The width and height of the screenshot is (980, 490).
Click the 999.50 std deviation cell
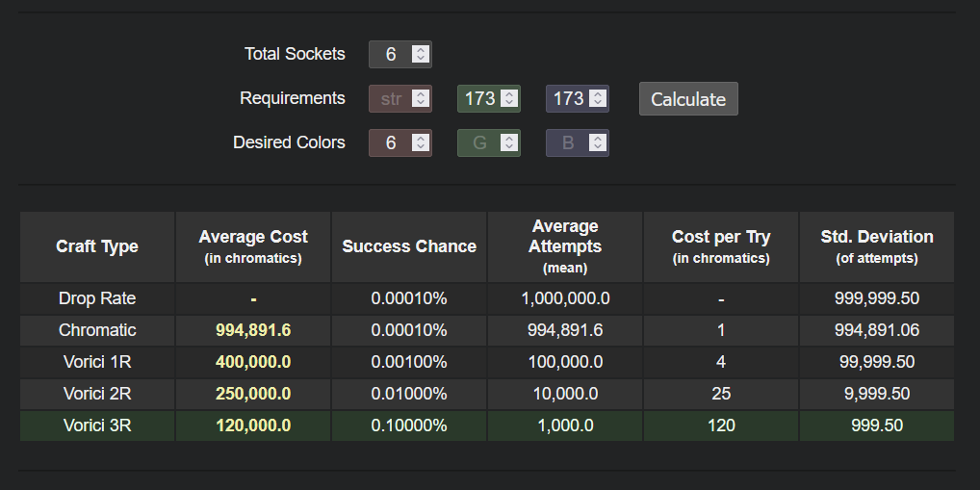[x=877, y=426]
